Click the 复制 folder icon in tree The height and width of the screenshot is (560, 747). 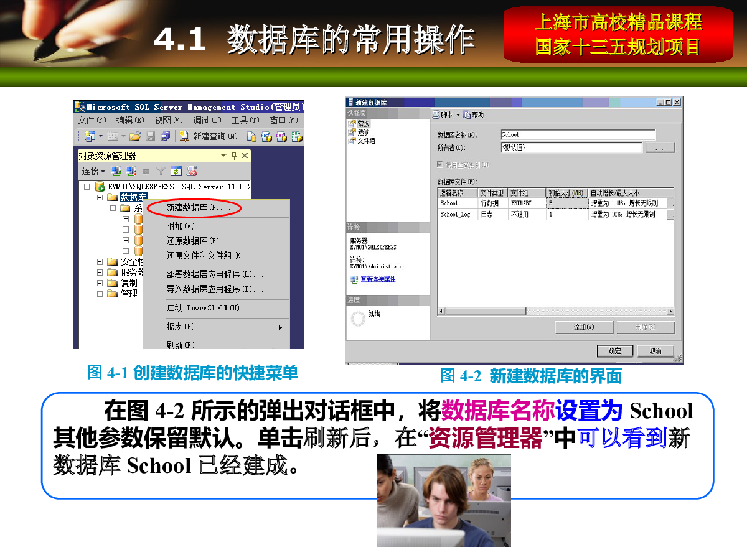coord(113,283)
